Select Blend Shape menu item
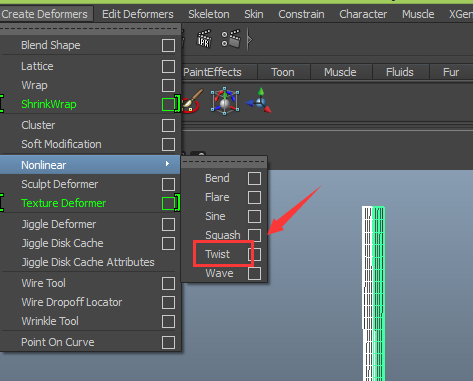The image size is (473, 381). pyautogui.click(x=51, y=45)
